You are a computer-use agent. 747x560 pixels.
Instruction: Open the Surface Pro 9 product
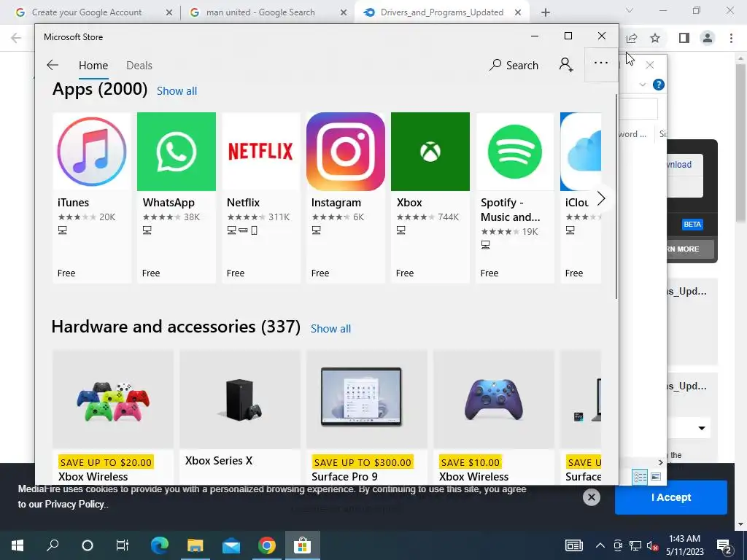[367, 417]
